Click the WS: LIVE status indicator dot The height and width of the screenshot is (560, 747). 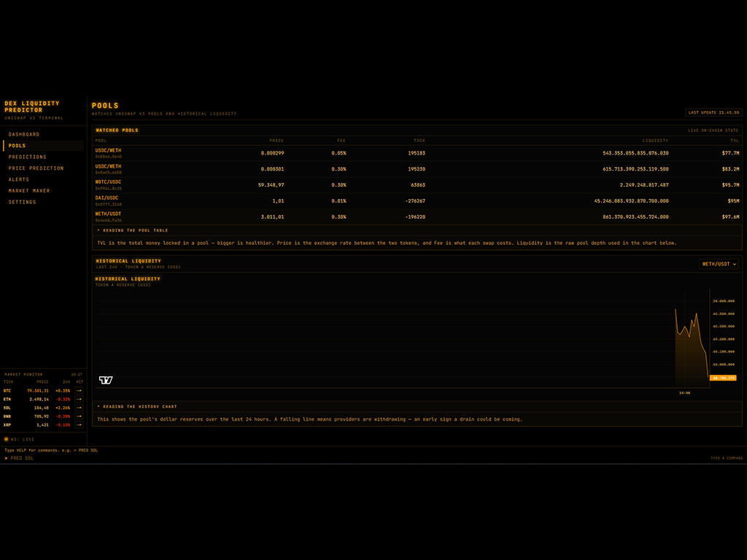[6, 439]
